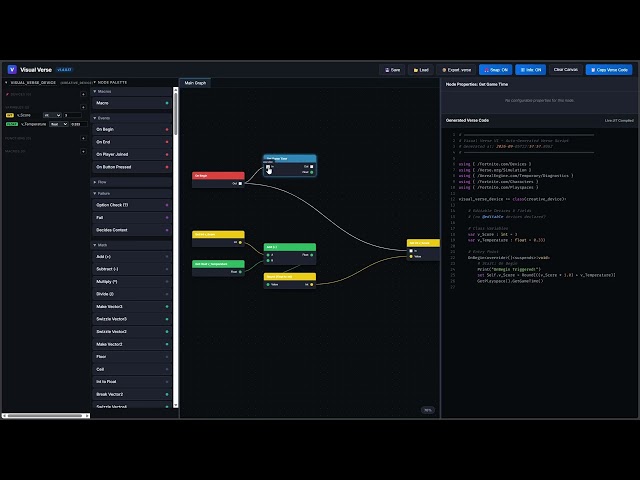Open a saved graph with the Load button
Viewport: 640px width, 480px height.
click(x=421, y=70)
